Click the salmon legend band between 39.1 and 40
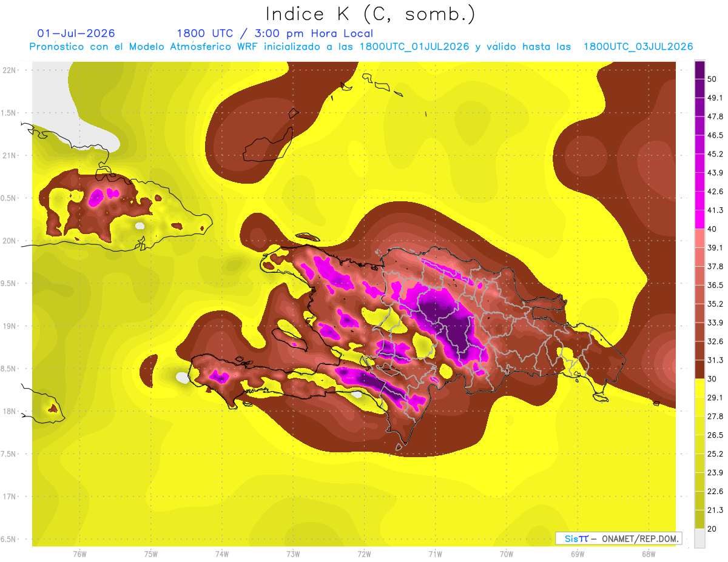The width and height of the screenshot is (728, 562). [700, 238]
